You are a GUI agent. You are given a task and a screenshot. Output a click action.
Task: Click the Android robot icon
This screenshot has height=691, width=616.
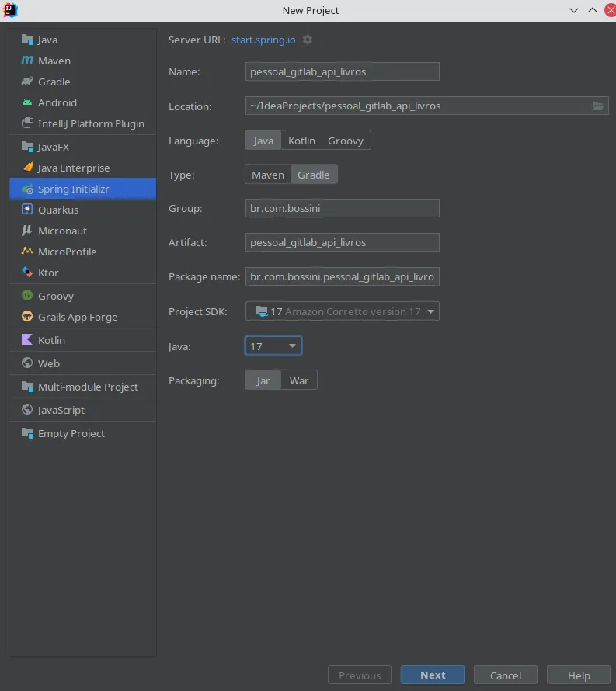pos(27,102)
